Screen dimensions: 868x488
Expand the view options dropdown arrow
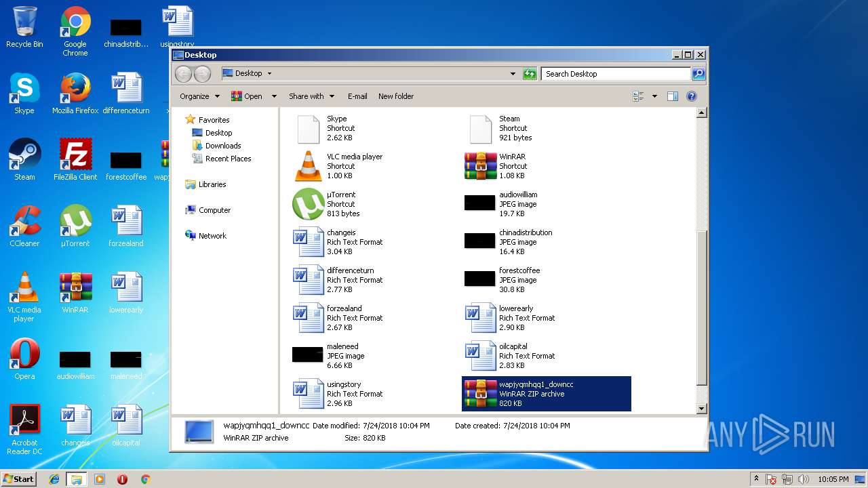tap(654, 96)
